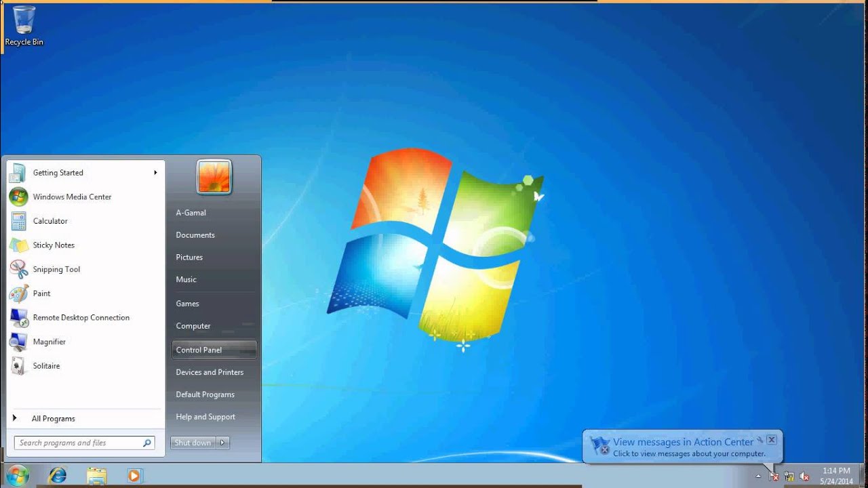Focus the Search programs and files box
Viewport: 868px width, 488px height.
pyautogui.click(x=85, y=443)
